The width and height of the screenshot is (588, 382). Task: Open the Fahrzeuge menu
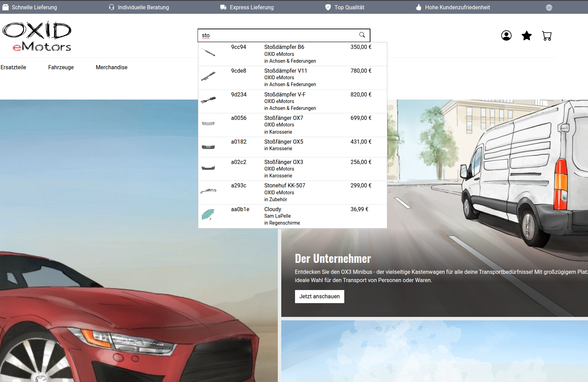[61, 68]
